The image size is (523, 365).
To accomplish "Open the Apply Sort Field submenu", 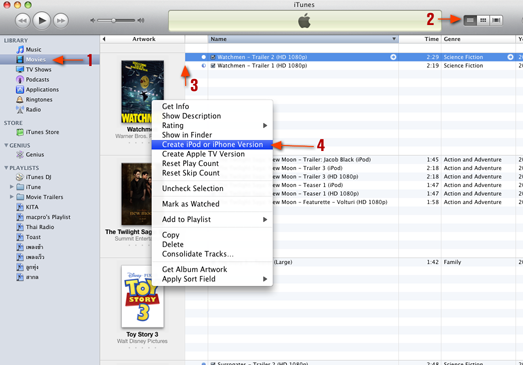I will 212,279.
